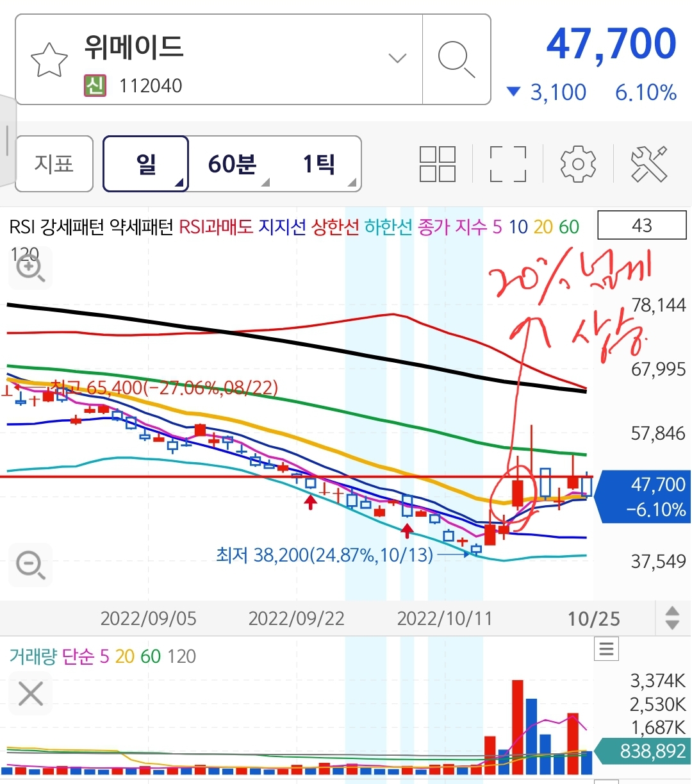This screenshot has width=692, height=784.
Task: Click the RSI과매도 legend label
Action: [x=216, y=227]
